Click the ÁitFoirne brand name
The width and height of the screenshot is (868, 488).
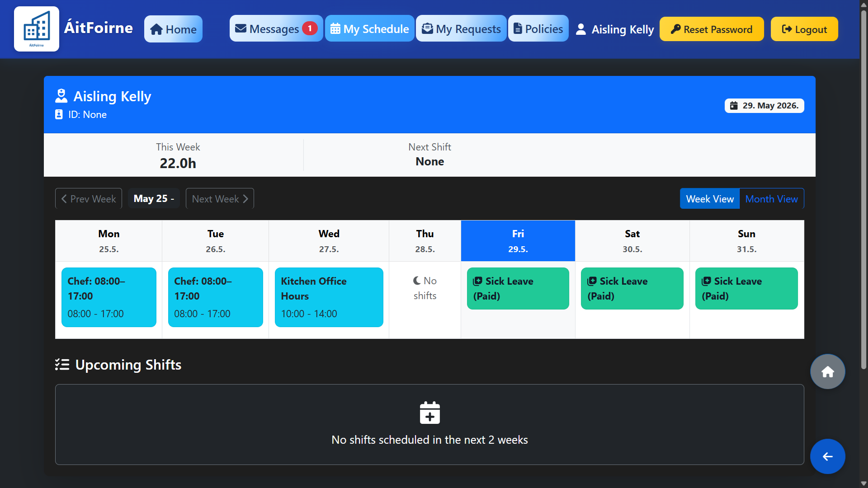[x=99, y=28]
